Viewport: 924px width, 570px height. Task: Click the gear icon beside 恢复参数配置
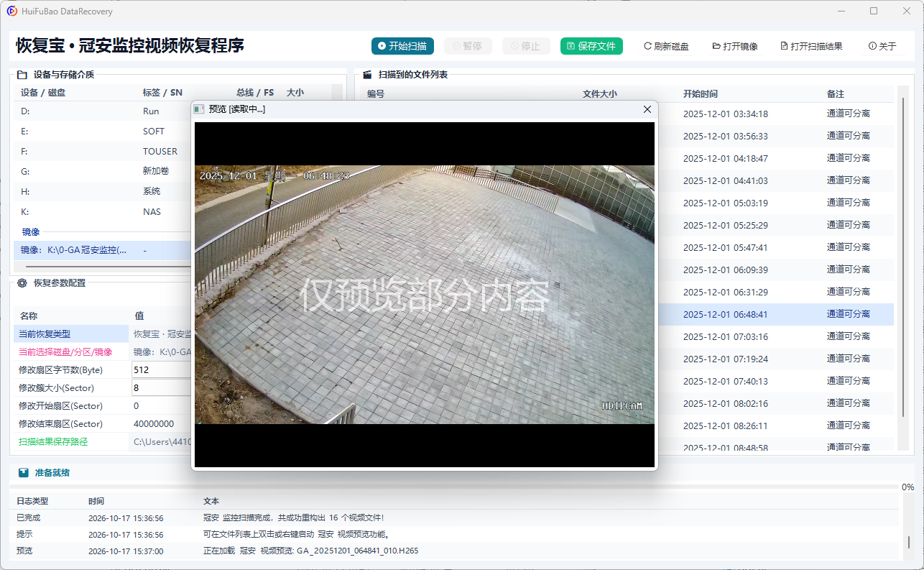coord(22,283)
